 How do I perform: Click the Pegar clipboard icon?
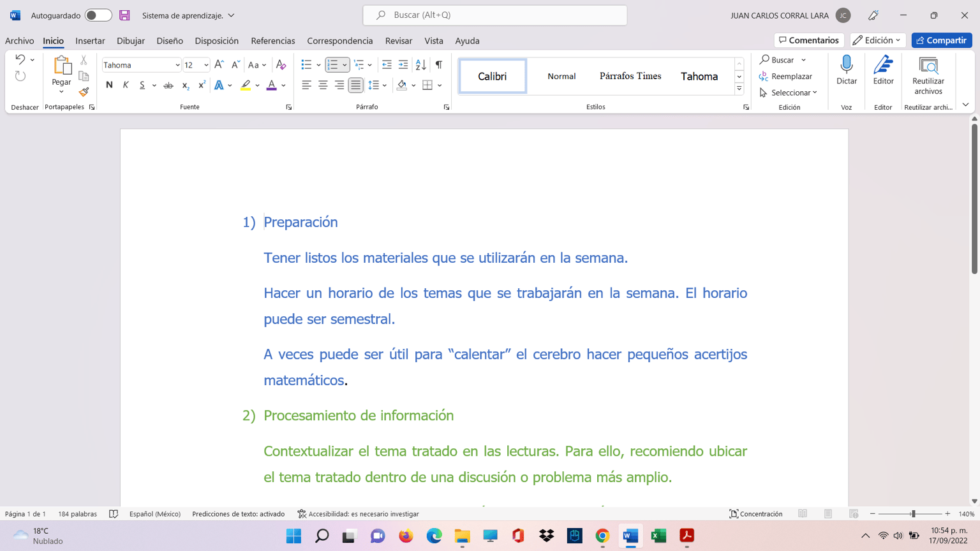(x=62, y=66)
